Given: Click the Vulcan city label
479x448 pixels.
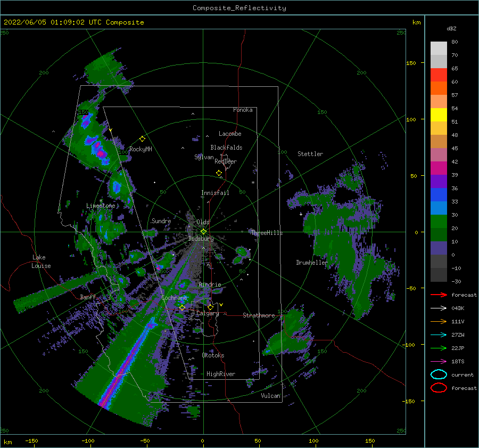Looking at the screenshot, I should [271, 396].
